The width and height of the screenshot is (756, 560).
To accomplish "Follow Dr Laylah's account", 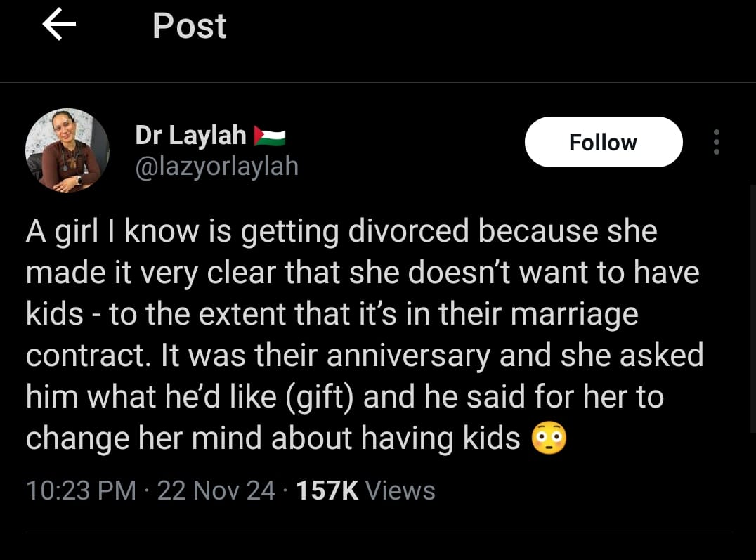I will point(603,142).
